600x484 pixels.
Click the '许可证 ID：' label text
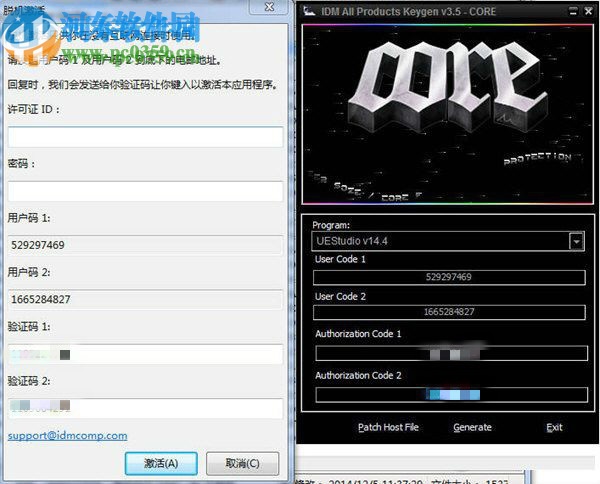point(34,109)
